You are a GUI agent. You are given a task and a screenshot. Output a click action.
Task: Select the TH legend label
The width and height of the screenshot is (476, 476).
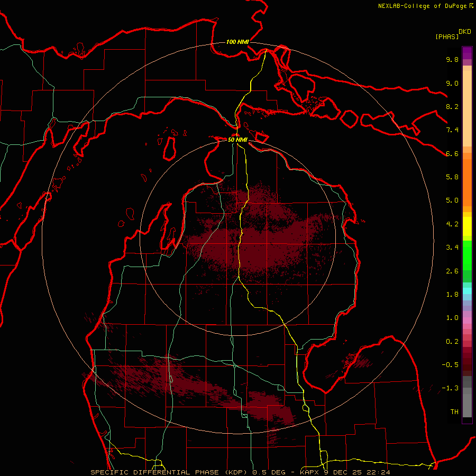point(454,412)
